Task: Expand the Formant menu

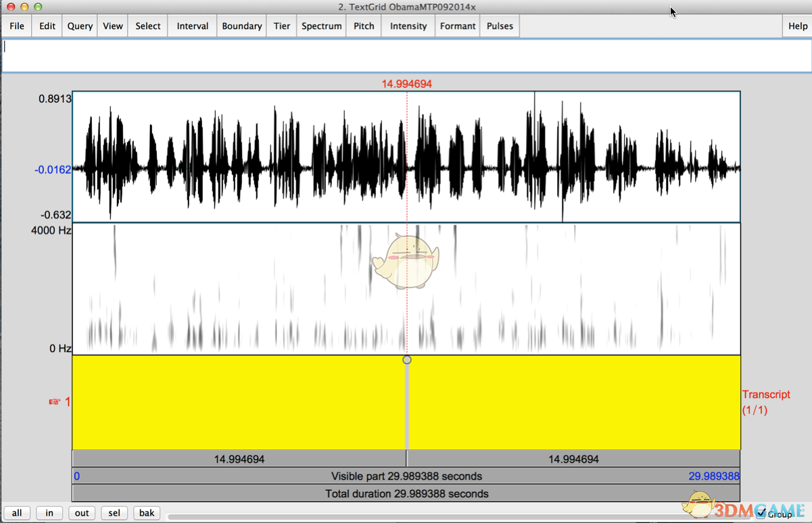Action: [458, 26]
